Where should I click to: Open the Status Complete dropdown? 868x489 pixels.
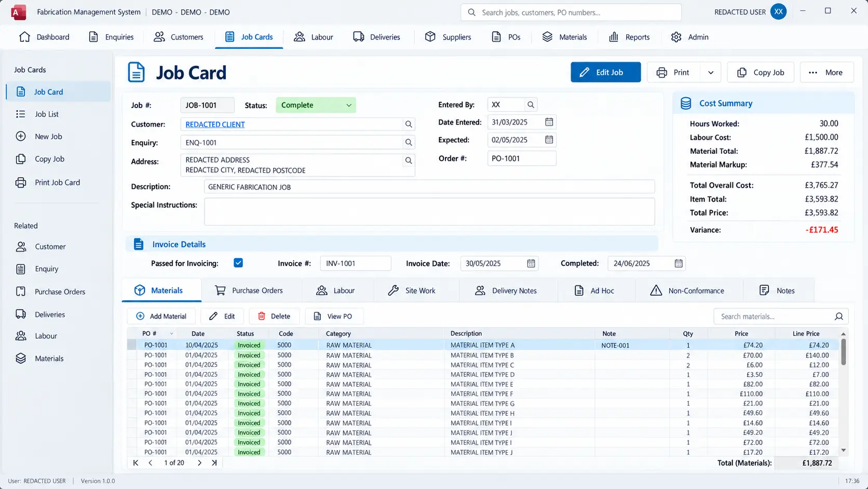pos(316,105)
